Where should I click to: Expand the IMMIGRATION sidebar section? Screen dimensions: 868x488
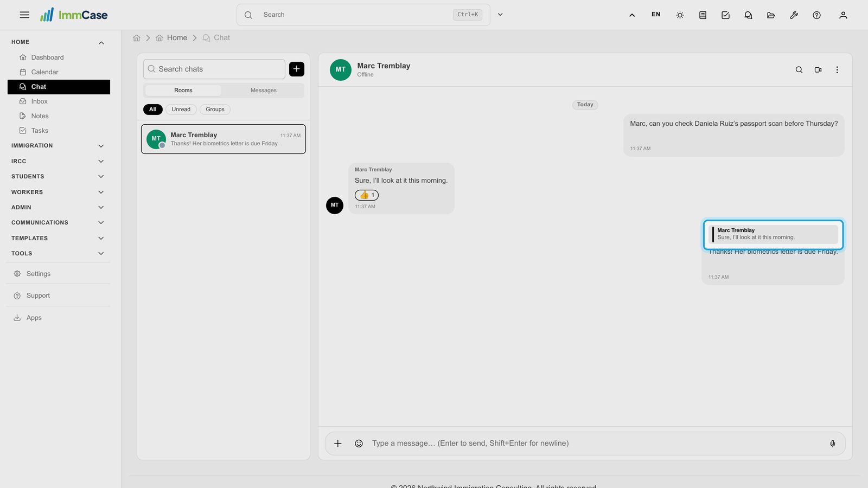pos(59,146)
